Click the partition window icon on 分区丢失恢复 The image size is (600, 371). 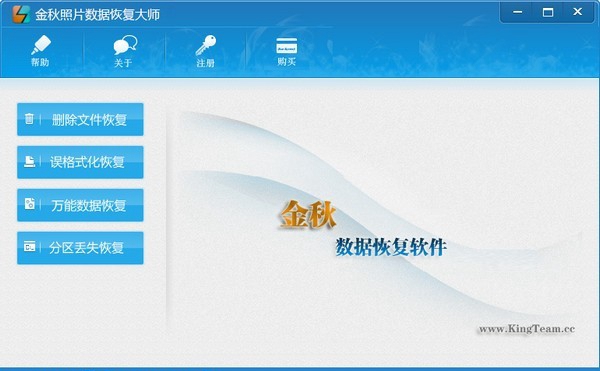coord(29,247)
